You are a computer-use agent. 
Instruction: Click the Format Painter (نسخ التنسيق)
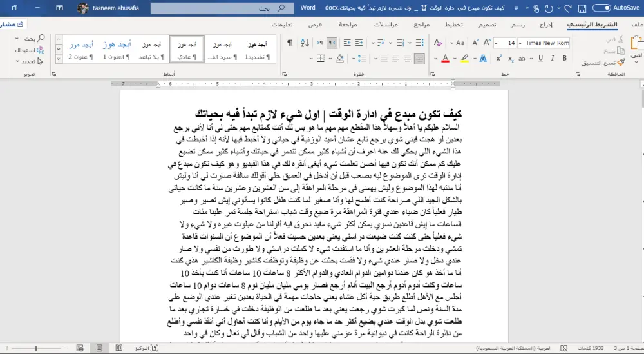pos(603,63)
